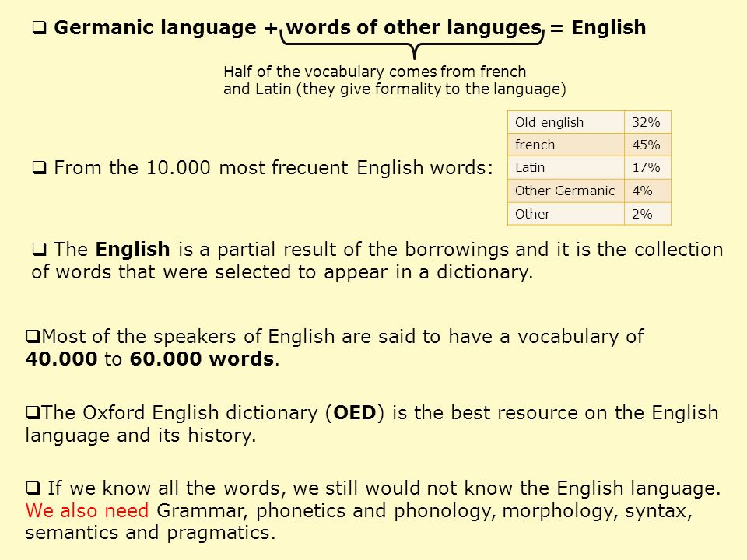The image size is (747, 560).
Task: Click the bullet square before 'Most of the speakers'
Action: (33, 337)
